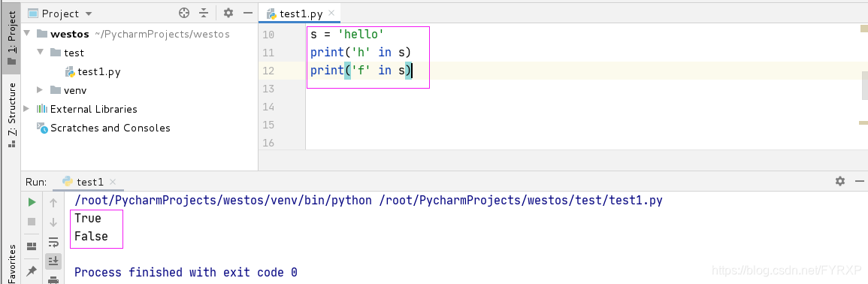This screenshot has height=284, width=868.
Task: Click code line print('h' in s)
Action: (x=361, y=53)
